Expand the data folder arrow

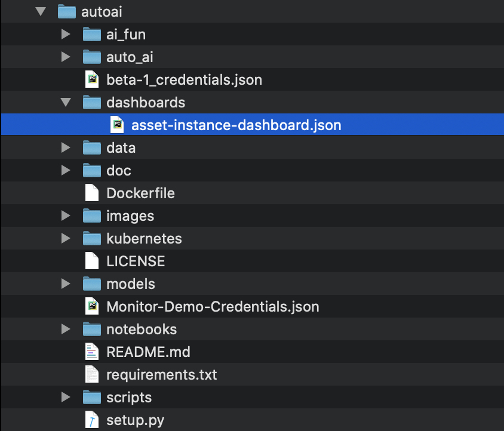[66, 147]
